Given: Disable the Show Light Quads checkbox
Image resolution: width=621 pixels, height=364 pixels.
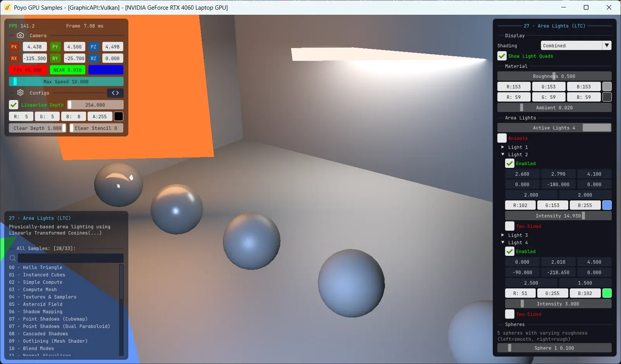Looking at the screenshot, I should click(502, 56).
